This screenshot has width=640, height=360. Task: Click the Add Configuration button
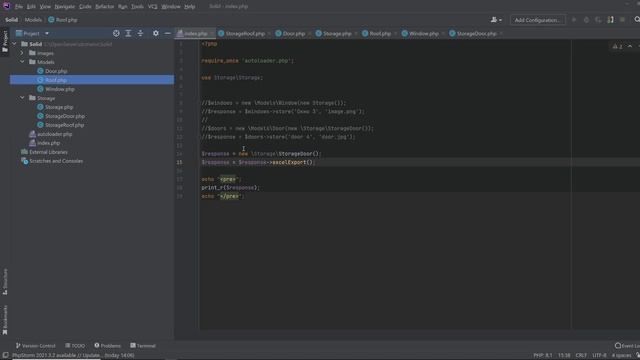538,20
